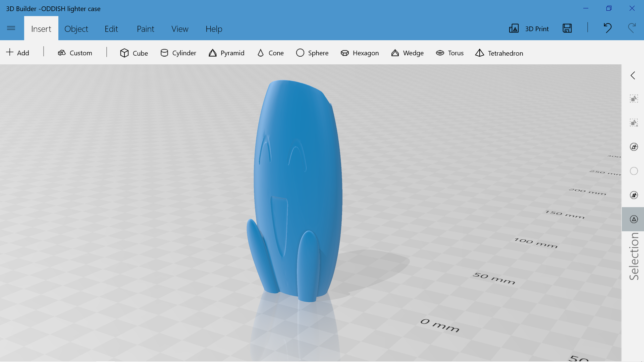The height and width of the screenshot is (362, 644).
Task: Open the Paint tab
Action: [x=145, y=29]
